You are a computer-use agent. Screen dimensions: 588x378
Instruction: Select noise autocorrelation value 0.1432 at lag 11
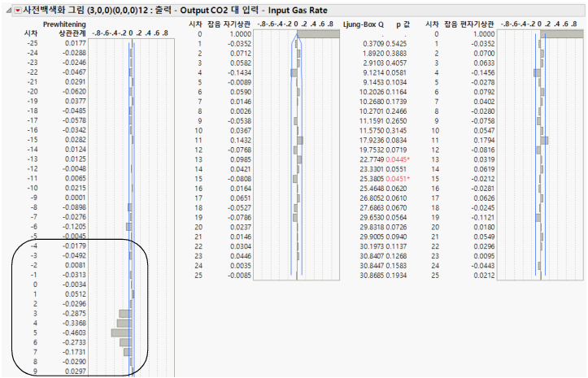pyautogui.click(x=241, y=141)
